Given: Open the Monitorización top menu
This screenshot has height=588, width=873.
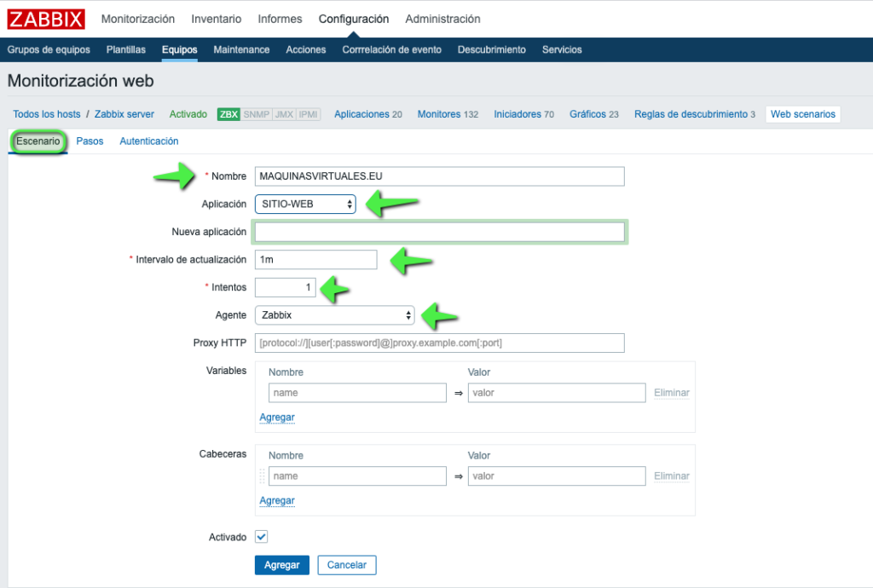Looking at the screenshot, I should coord(138,19).
